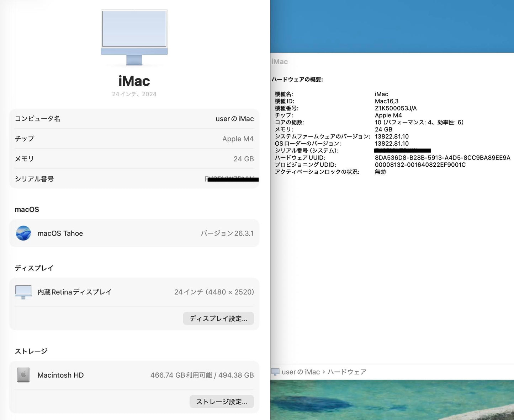Click the built-in Retina display icon
The width and height of the screenshot is (514, 420).
23,292
